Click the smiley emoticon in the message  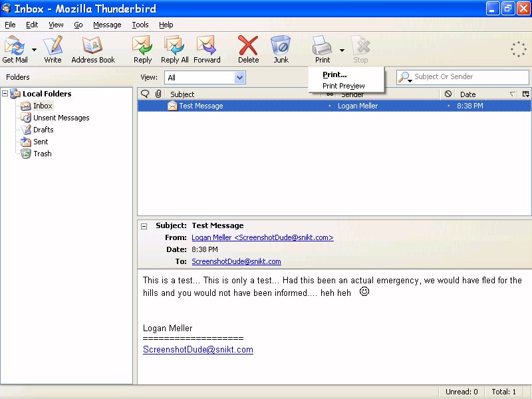click(x=364, y=291)
